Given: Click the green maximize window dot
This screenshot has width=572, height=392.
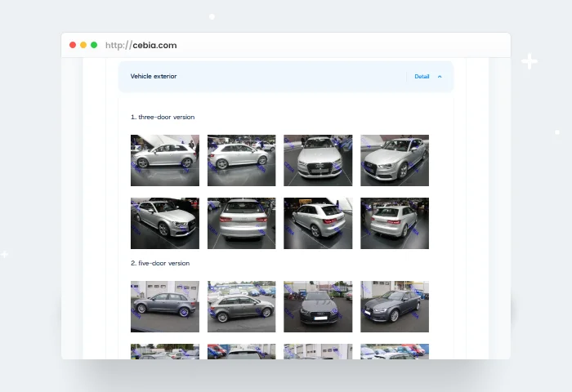Looking at the screenshot, I should (x=94, y=45).
